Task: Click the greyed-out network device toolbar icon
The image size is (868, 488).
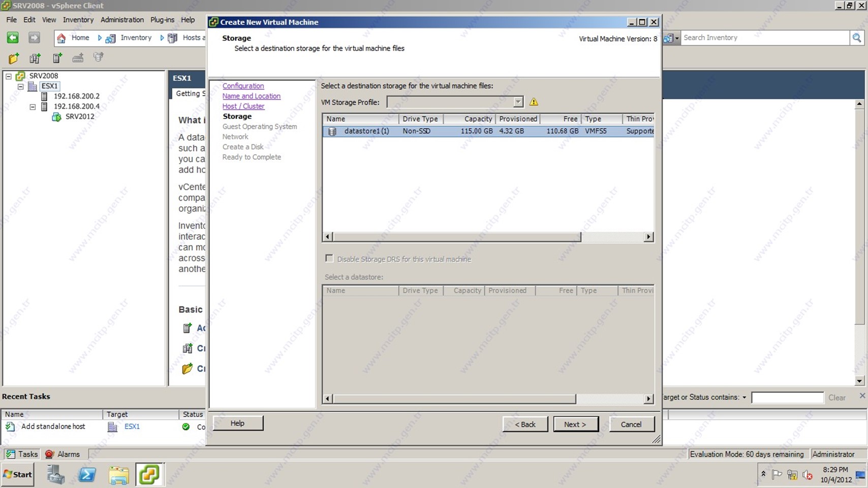Action: pyautogui.click(x=78, y=58)
